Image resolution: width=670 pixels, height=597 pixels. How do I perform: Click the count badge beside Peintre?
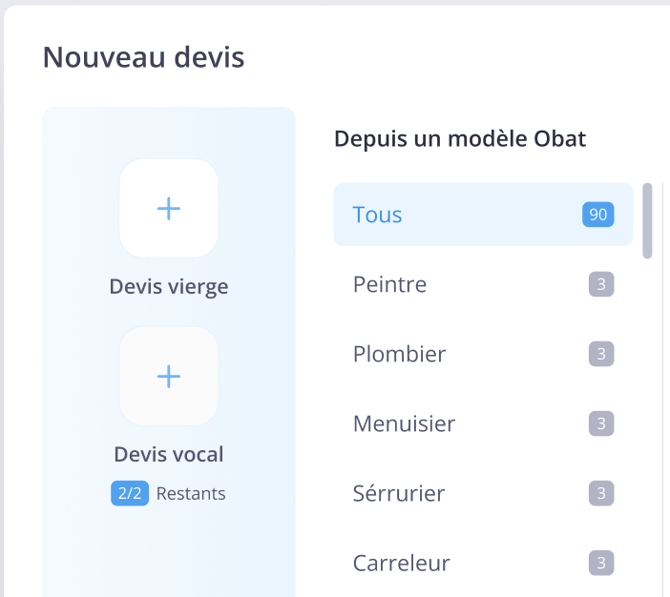coord(601,284)
